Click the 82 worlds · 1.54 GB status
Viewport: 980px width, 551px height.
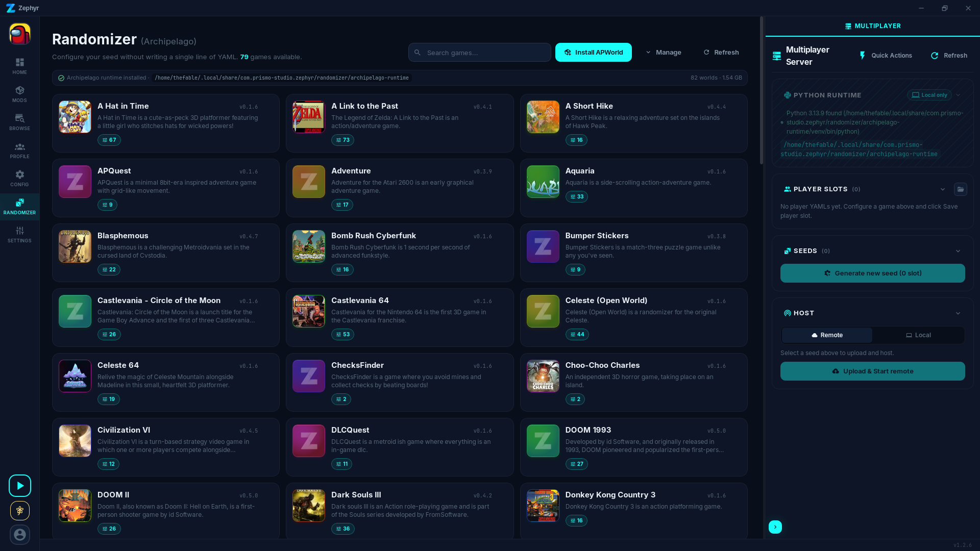pos(717,78)
